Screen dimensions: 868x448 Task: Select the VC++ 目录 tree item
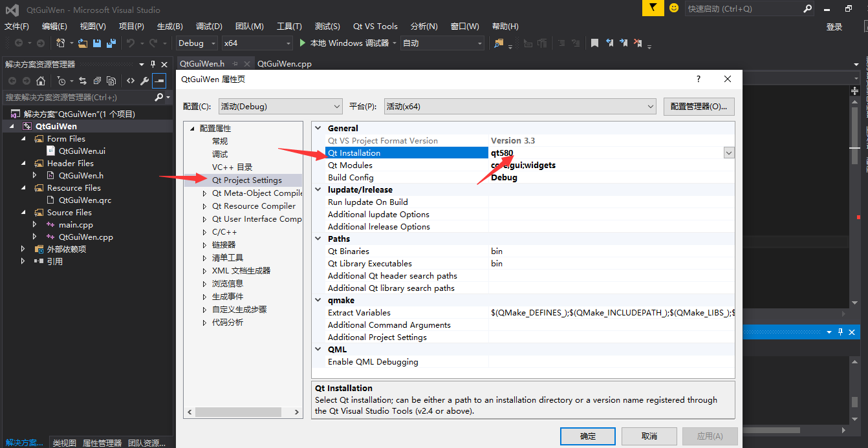(232, 167)
